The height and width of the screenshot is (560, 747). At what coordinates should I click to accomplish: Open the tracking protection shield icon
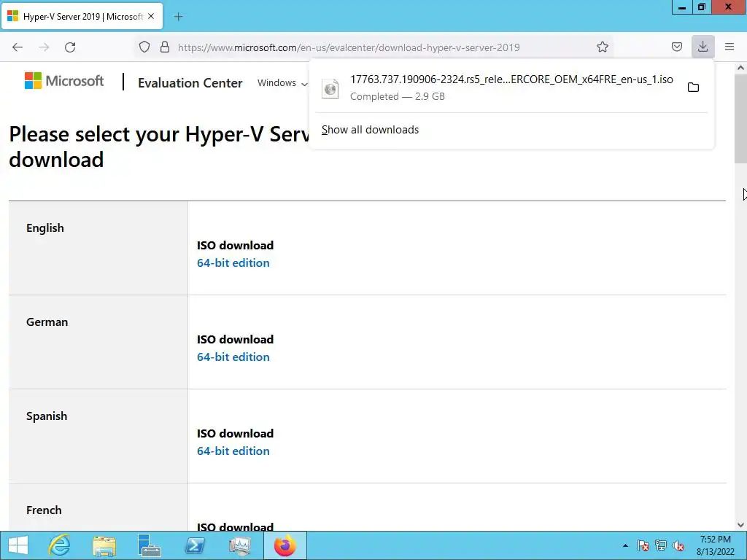pos(144,47)
